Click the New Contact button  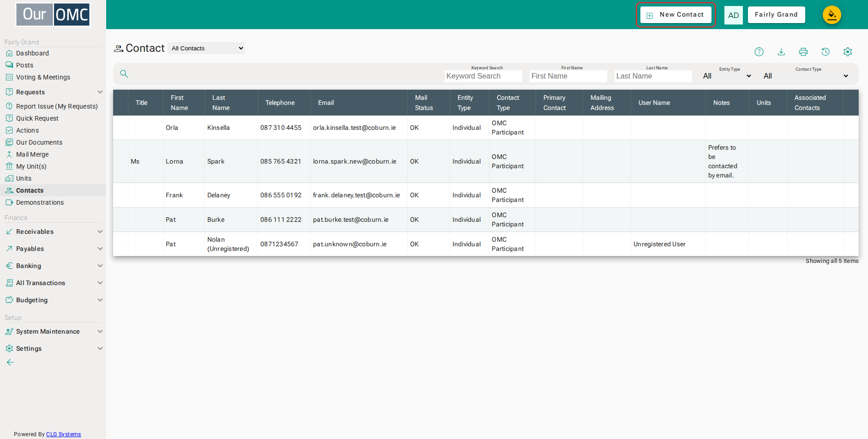tap(676, 15)
